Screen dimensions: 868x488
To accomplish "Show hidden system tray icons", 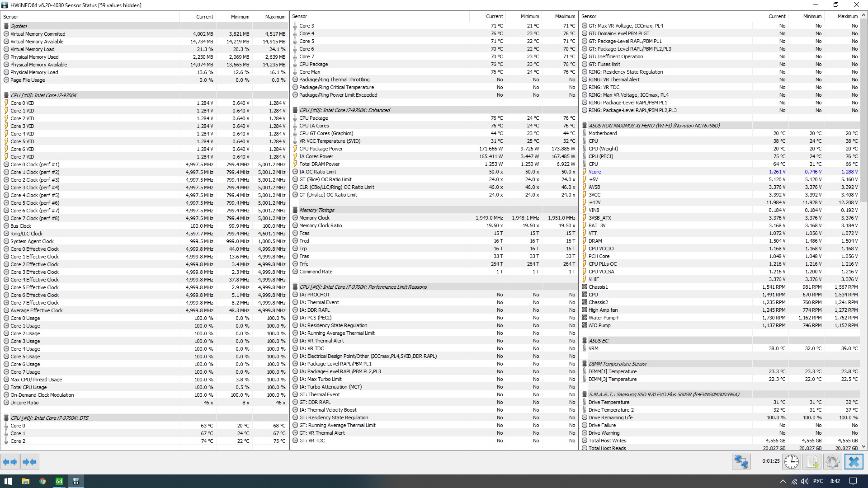I will click(x=783, y=481).
